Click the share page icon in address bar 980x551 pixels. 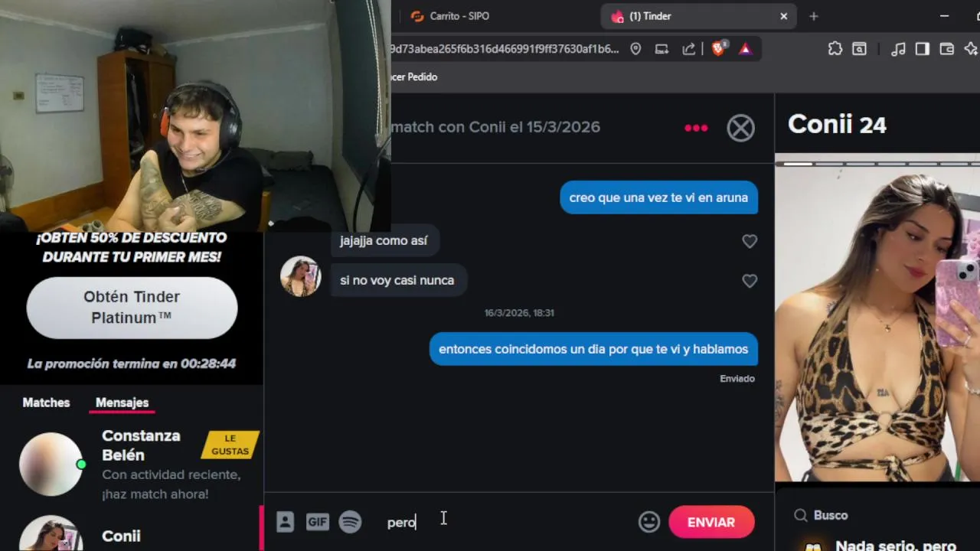(689, 48)
